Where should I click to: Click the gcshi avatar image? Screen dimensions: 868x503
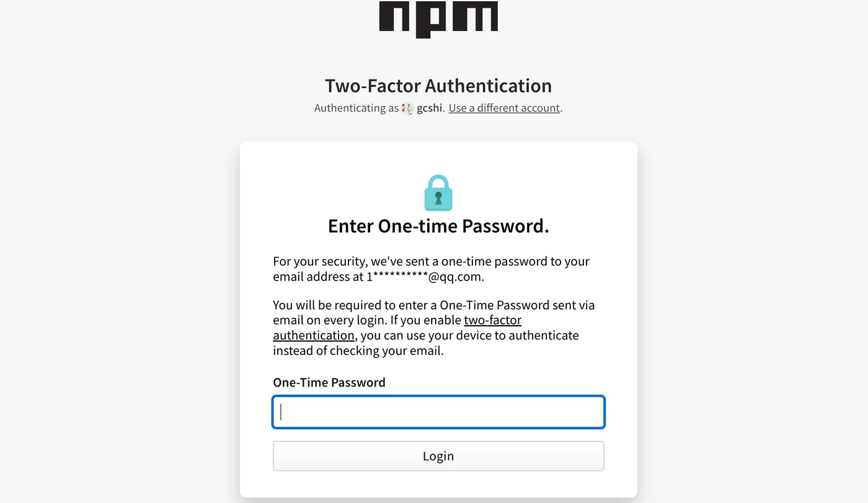tap(407, 108)
